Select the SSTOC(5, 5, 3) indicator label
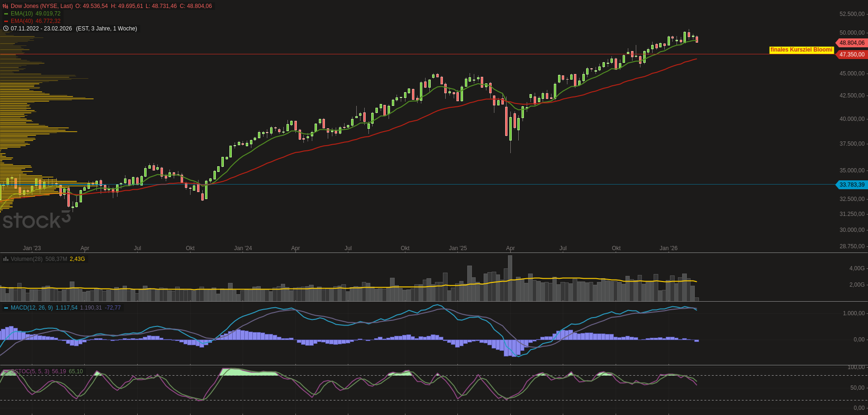This screenshot has width=868, height=415. (x=31, y=371)
